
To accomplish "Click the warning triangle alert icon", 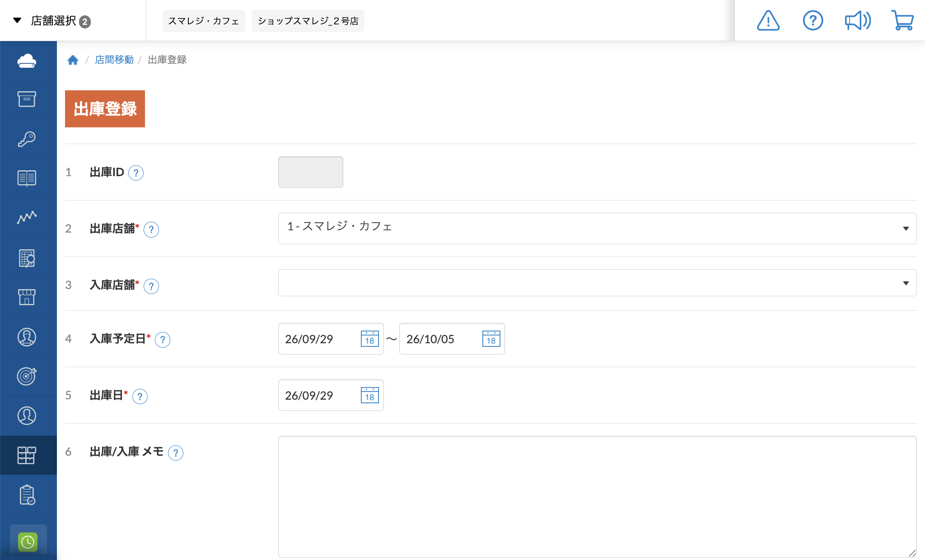I will pyautogui.click(x=768, y=20).
